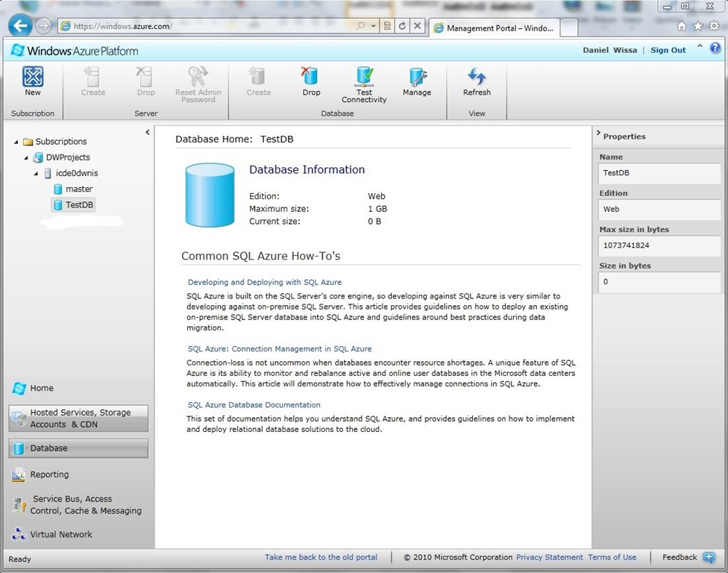Open the Home navigation section

coord(33,388)
